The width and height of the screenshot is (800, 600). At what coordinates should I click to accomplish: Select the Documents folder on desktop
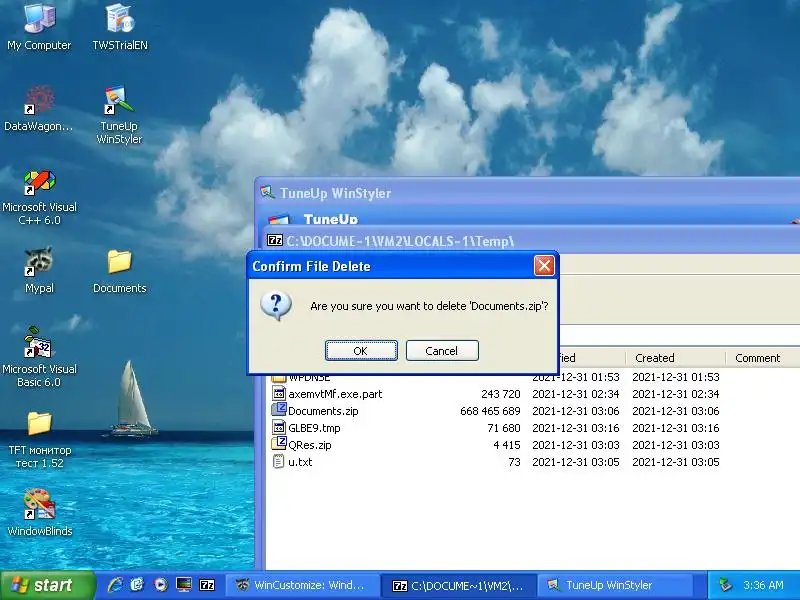click(x=120, y=270)
